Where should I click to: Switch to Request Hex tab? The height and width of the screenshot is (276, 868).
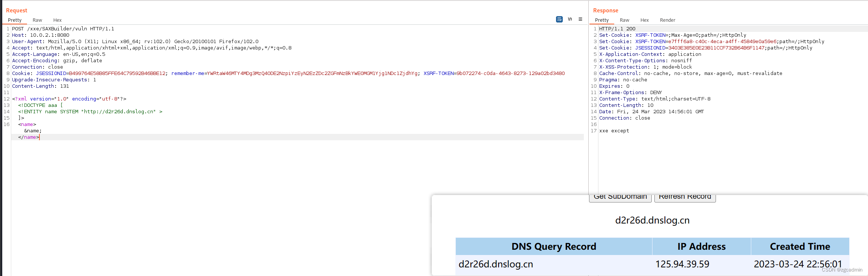pyautogui.click(x=57, y=20)
